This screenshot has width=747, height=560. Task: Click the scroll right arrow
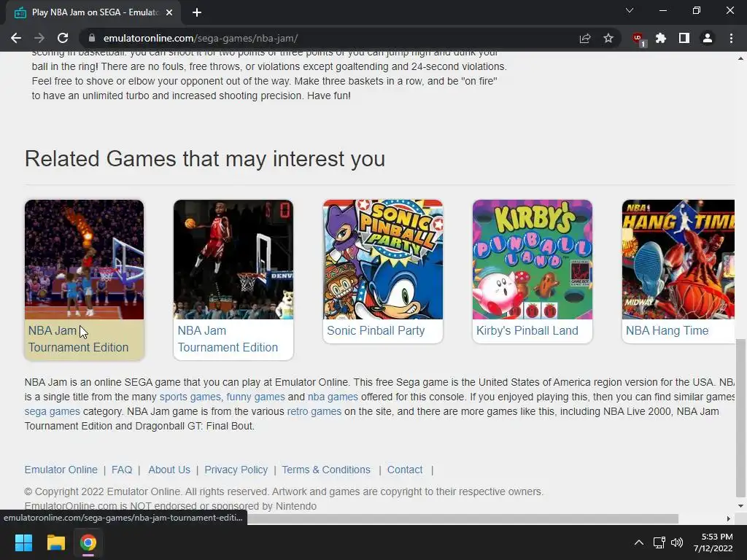729,518
